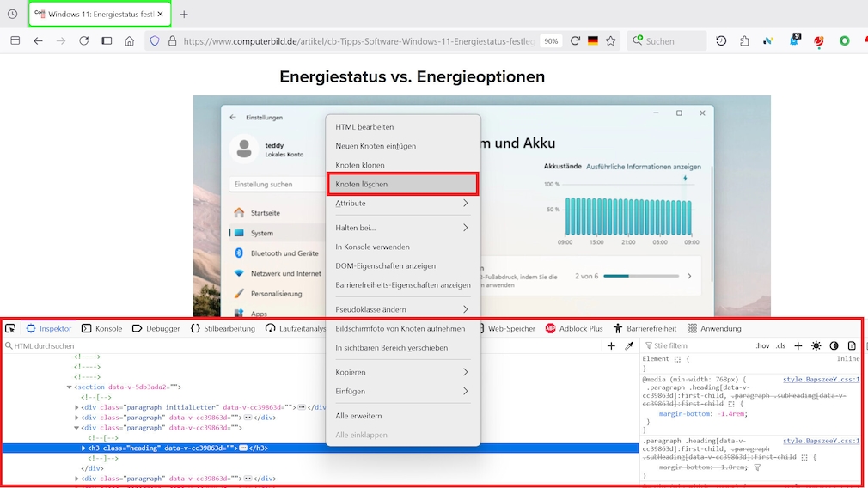Choose In Konsole verwenden

(x=403, y=247)
